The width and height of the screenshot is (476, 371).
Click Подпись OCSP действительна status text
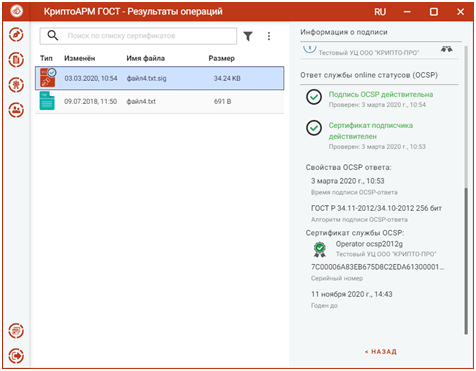tap(381, 94)
